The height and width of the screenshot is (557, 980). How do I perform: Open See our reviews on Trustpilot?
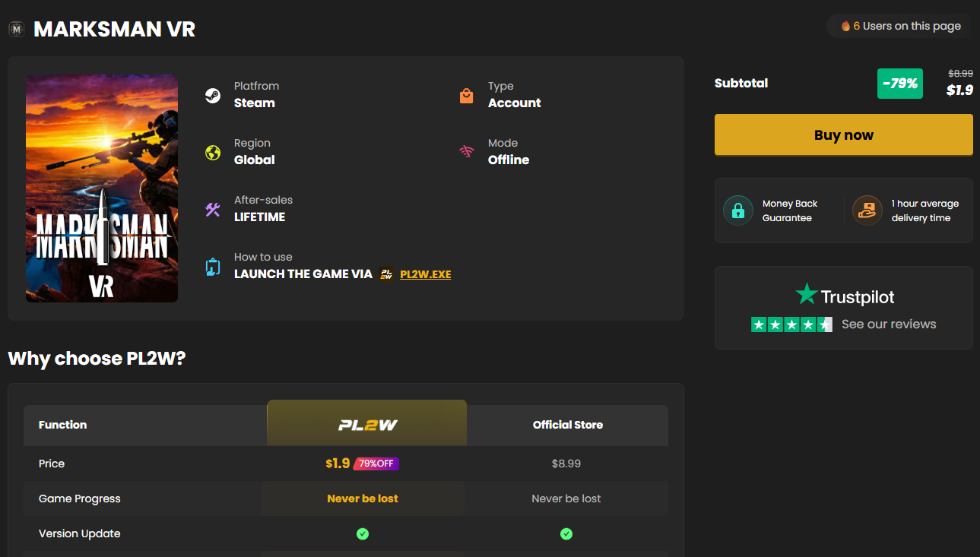click(x=889, y=324)
